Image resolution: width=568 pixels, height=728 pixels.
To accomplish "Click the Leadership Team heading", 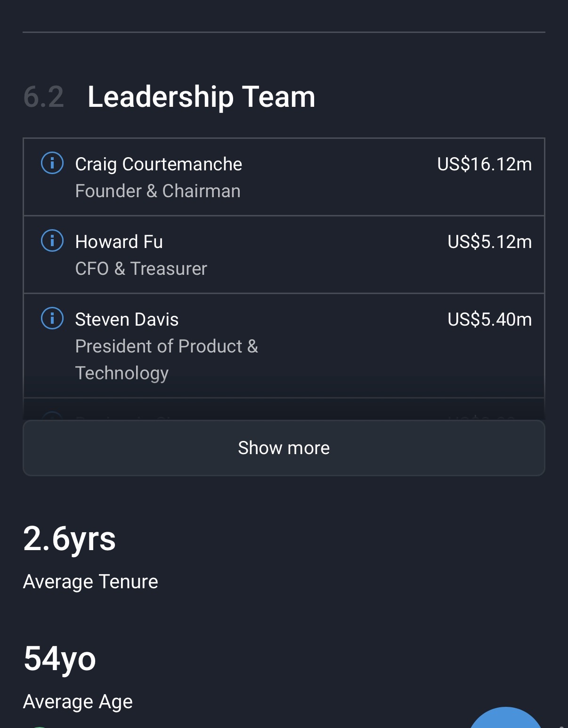I will coord(201,97).
